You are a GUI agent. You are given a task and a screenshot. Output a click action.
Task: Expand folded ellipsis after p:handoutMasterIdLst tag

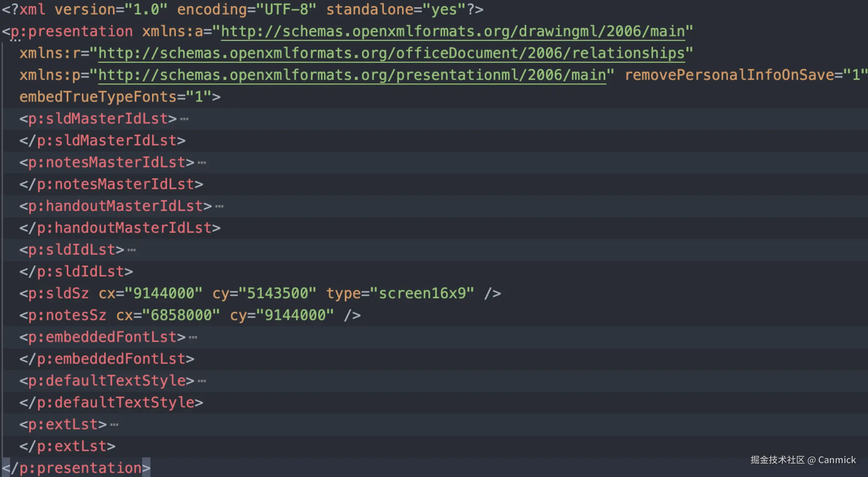[x=219, y=207]
